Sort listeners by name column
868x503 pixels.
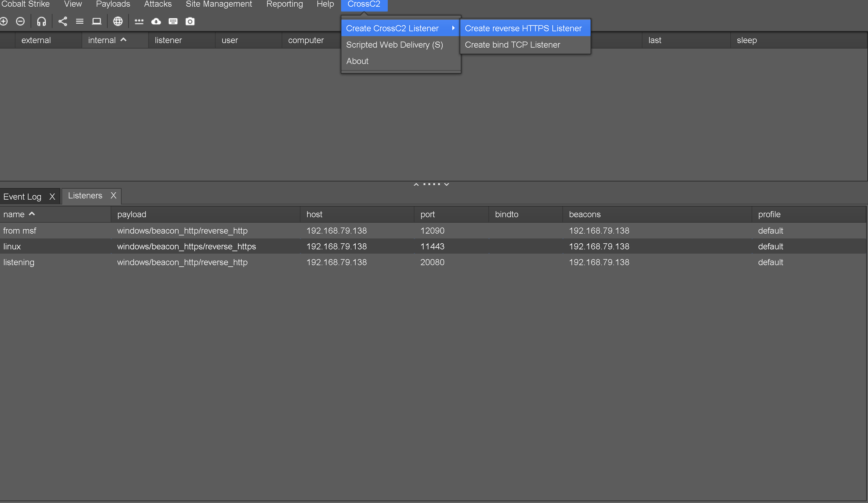[x=14, y=214]
